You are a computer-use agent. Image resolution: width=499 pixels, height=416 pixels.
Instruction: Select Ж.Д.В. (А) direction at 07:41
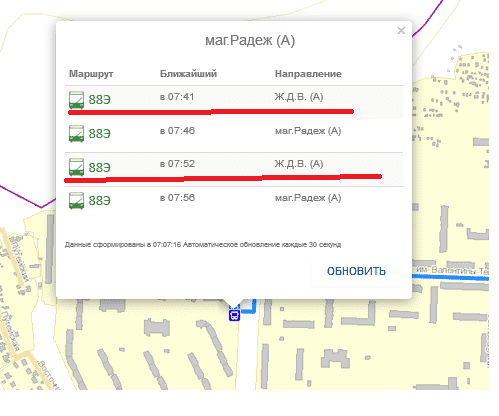[299, 97]
